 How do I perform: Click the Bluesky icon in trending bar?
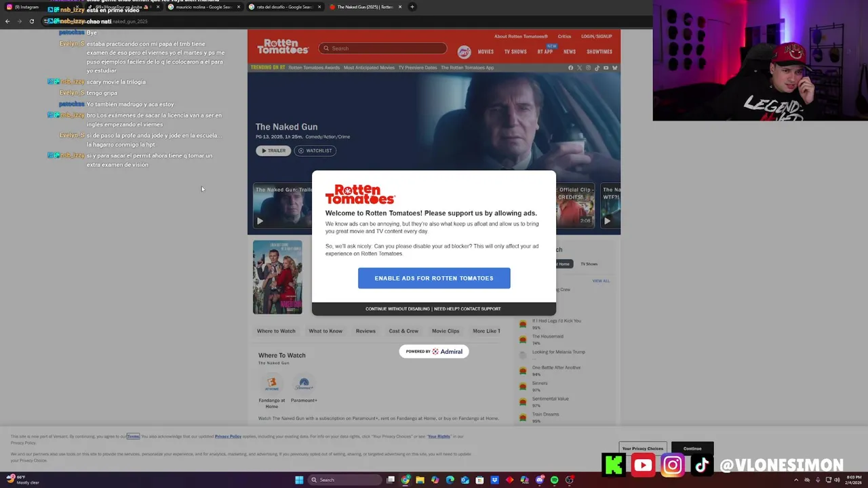(x=614, y=68)
